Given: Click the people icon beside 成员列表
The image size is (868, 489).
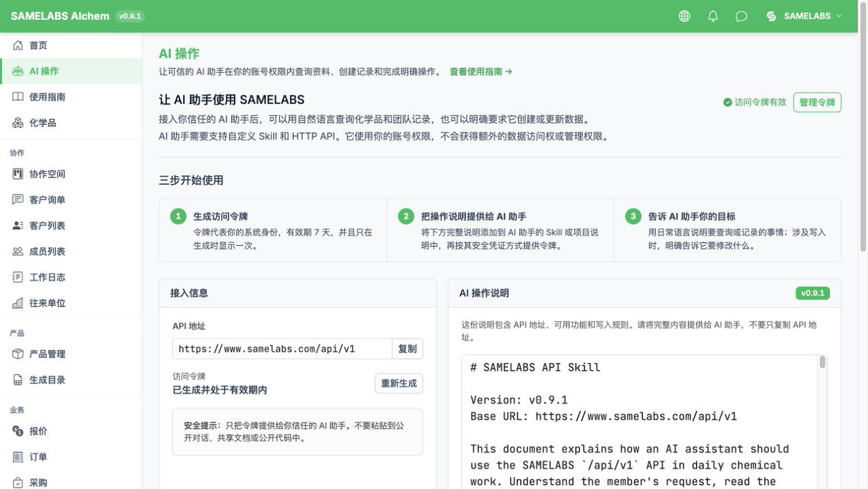Looking at the screenshot, I should 18,251.
